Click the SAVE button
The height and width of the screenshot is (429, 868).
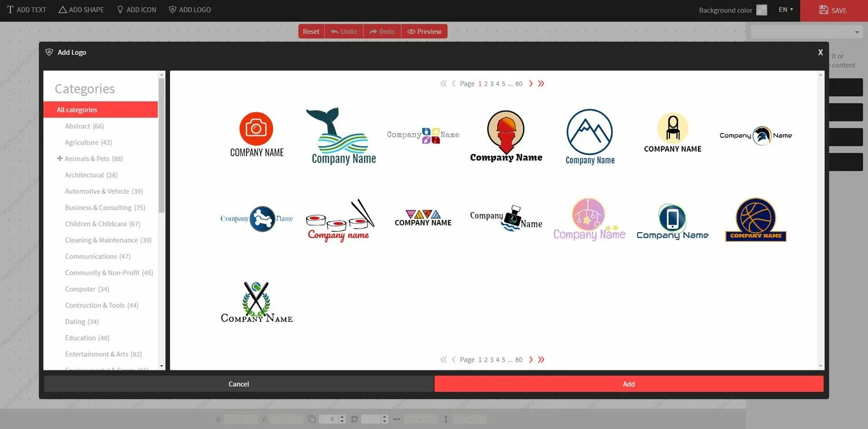tap(834, 10)
